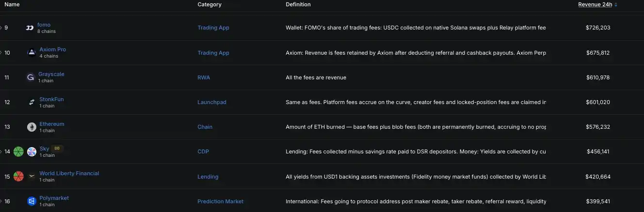This screenshot has width=644, height=212.
Task: Open the fomo protocol link
Action: pos(44,25)
